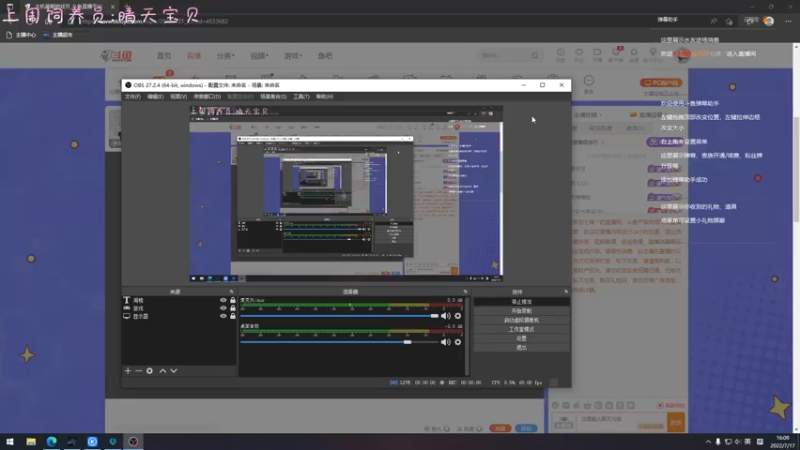Open source properties gear in Sources toolbar
Viewport: 800px width, 450px height.
[149, 371]
